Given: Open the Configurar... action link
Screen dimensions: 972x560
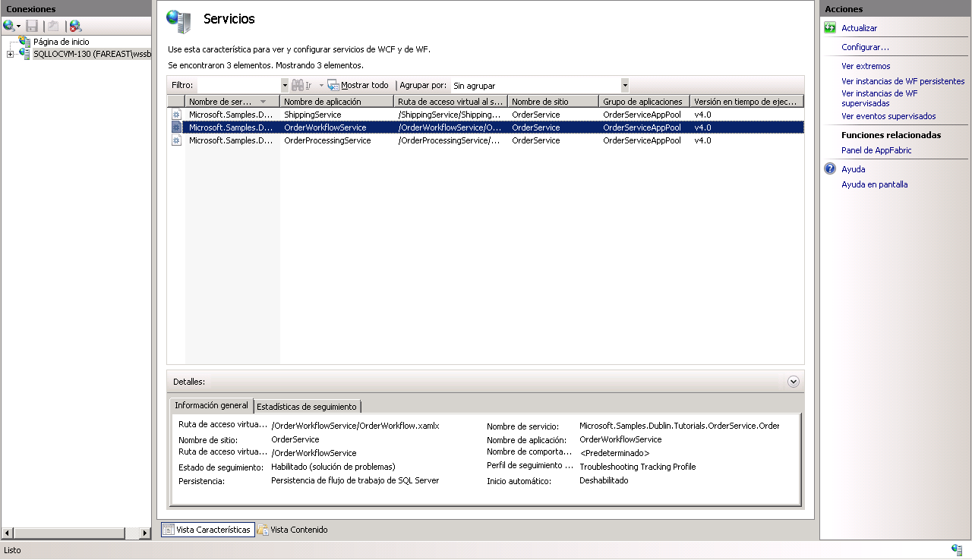Looking at the screenshot, I should click(x=865, y=47).
